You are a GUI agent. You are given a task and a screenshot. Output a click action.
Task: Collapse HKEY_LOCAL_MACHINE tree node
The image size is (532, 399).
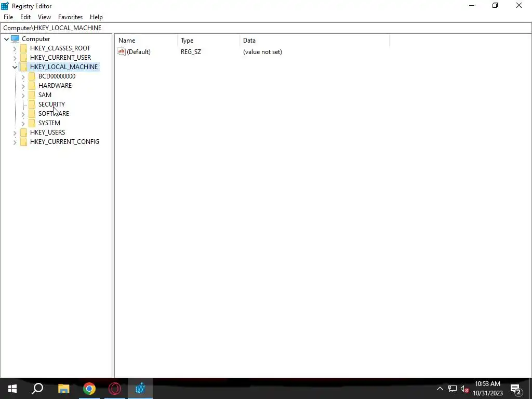pos(15,67)
